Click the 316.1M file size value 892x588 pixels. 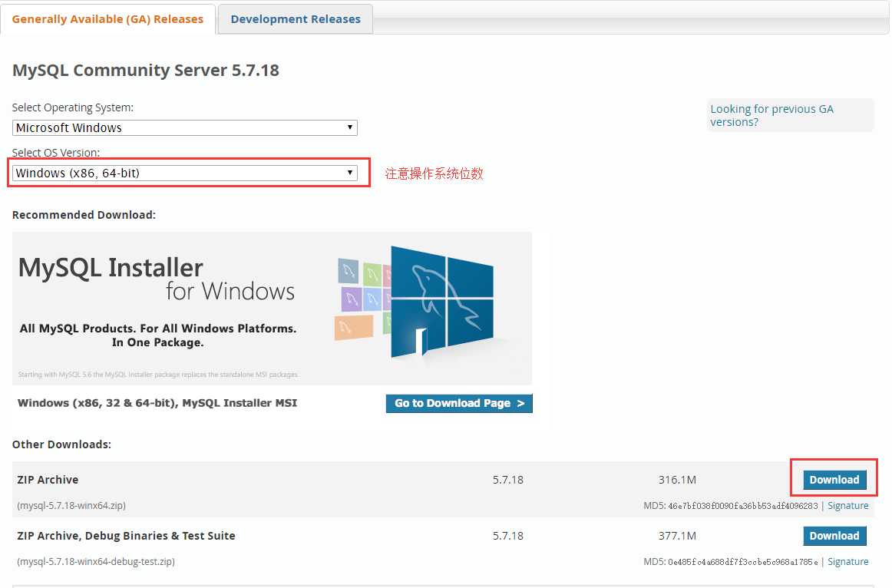click(677, 480)
